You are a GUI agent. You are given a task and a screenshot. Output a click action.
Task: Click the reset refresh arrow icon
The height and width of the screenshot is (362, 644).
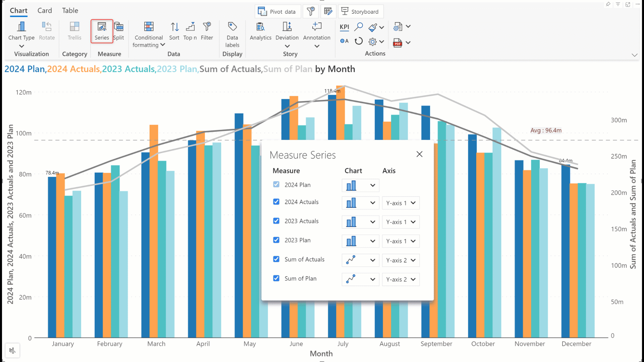[359, 41]
